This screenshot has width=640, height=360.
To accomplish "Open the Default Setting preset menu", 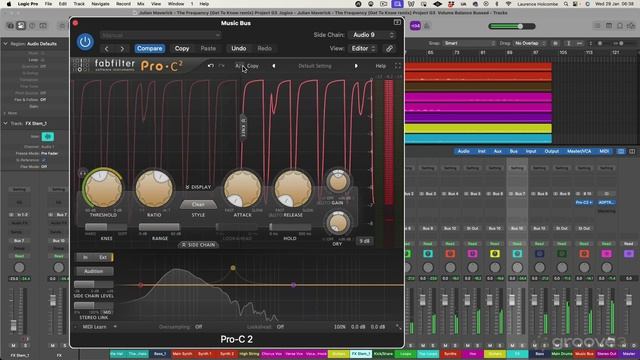I will pyautogui.click(x=315, y=66).
